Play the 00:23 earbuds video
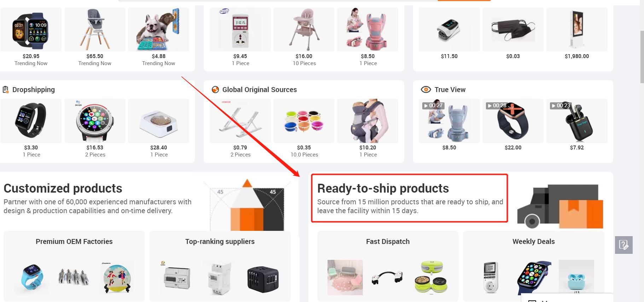This screenshot has width=644, height=302. [x=577, y=121]
